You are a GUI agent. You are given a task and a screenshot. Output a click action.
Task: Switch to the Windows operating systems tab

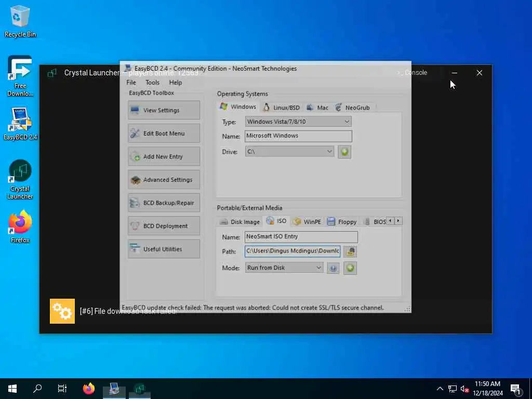click(x=238, y=107)
